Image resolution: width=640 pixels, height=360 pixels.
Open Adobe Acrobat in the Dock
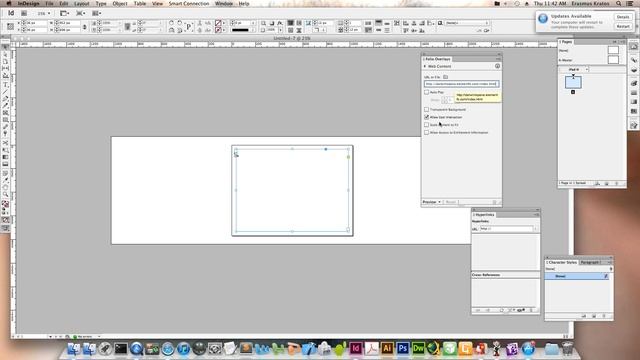[371, 348]
